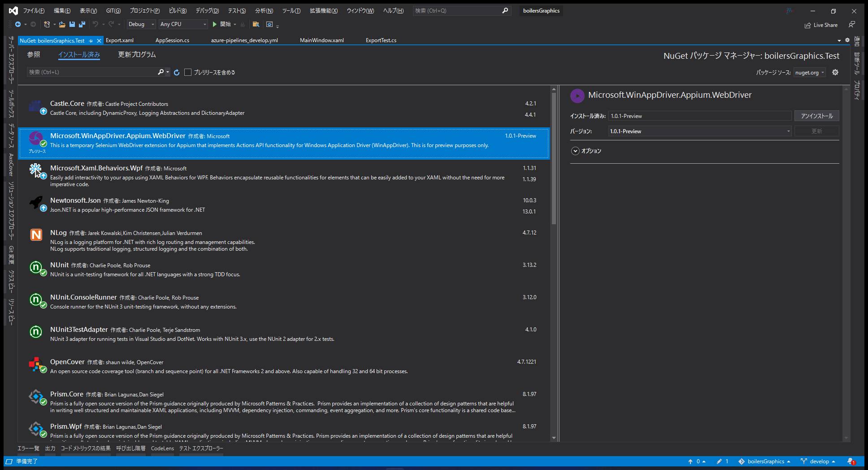Screen dimensions: 868x470
Task: Click the redo arrow icon
Action: pos(111,24)
